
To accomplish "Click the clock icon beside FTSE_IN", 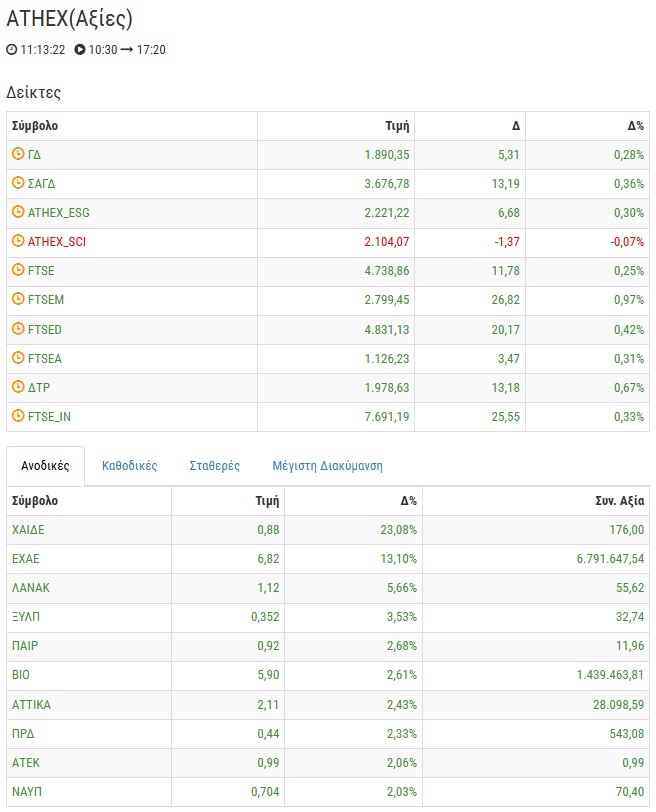I will click(x=18, y=416).
